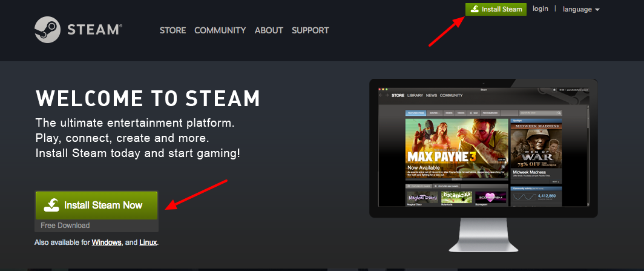Click the download icon on Install Steam Now
644x271 pixels.
coord(51,206)
